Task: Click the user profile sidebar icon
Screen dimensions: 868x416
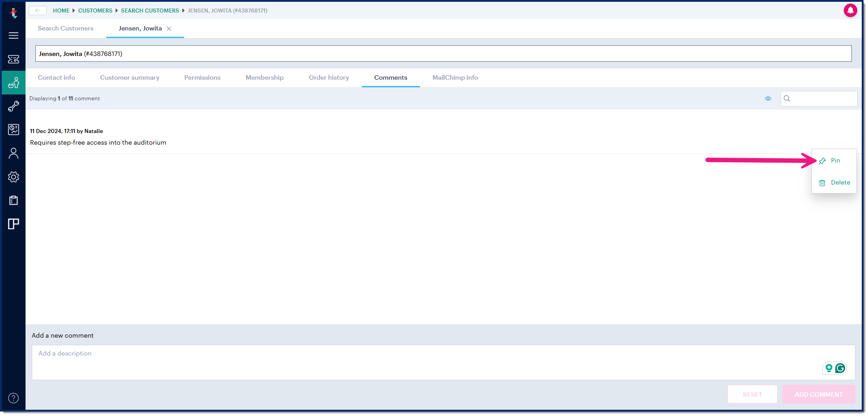Action: click(13, 154)
